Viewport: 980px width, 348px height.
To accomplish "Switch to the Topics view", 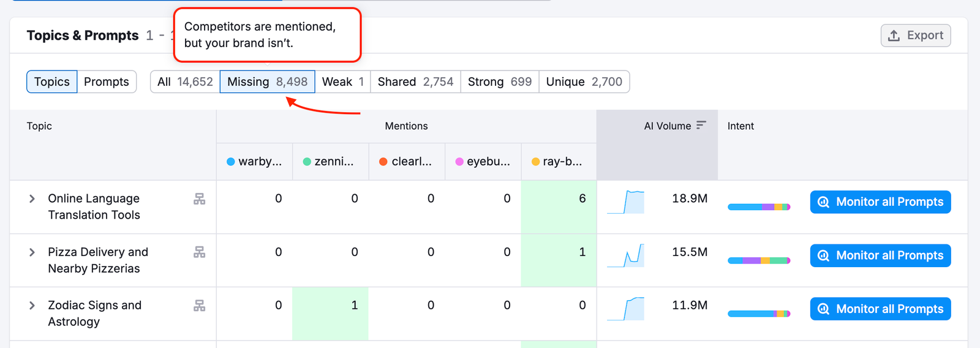I will point(52,81).
